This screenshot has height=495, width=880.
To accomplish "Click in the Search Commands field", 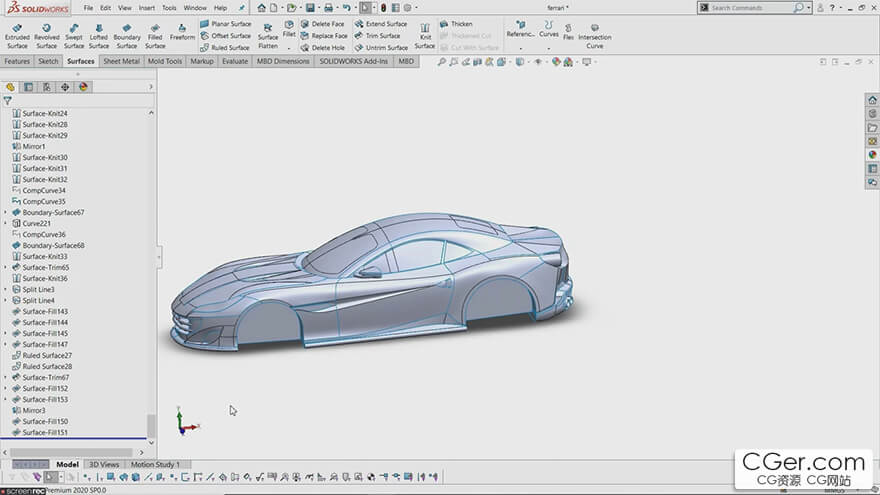I will (750, 8).
